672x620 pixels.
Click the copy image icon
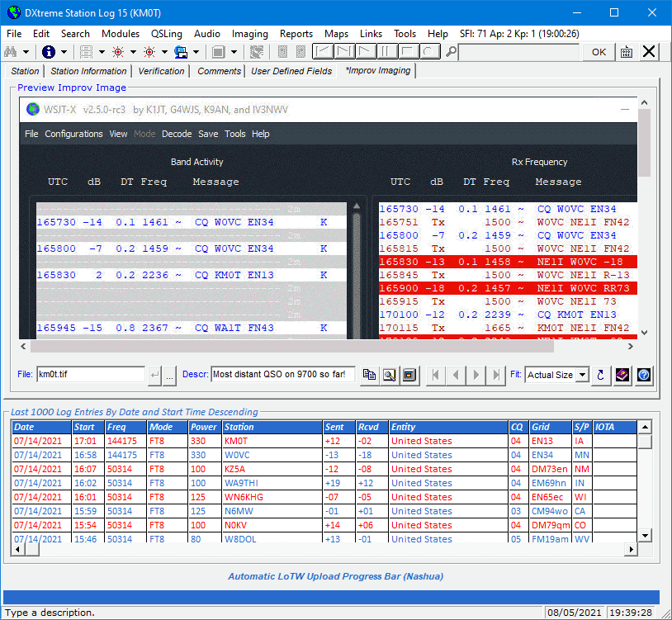point(369,375)
